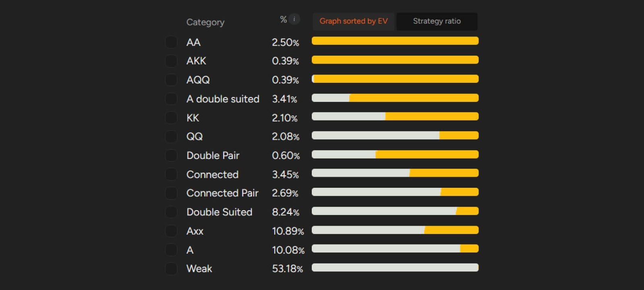Screen dimensions: 644x290
Task: Toggle the Double Pair checkbox
Action: point(171,156)
